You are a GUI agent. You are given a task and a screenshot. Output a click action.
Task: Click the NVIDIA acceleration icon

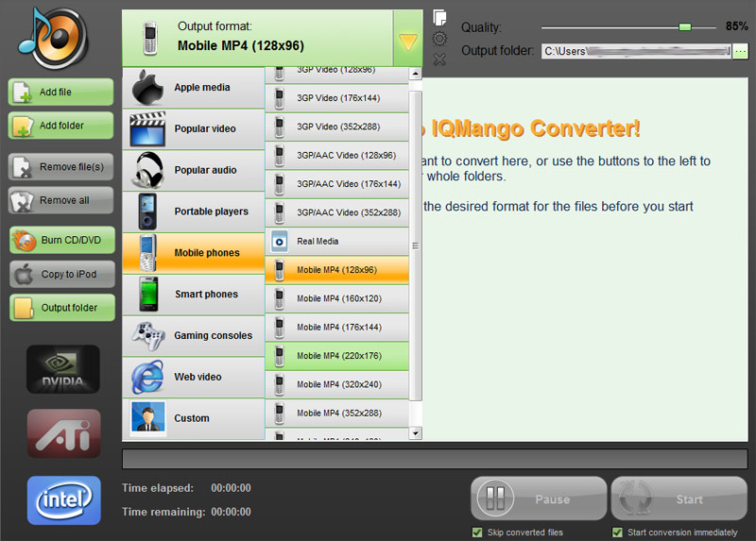coord(63,369)
